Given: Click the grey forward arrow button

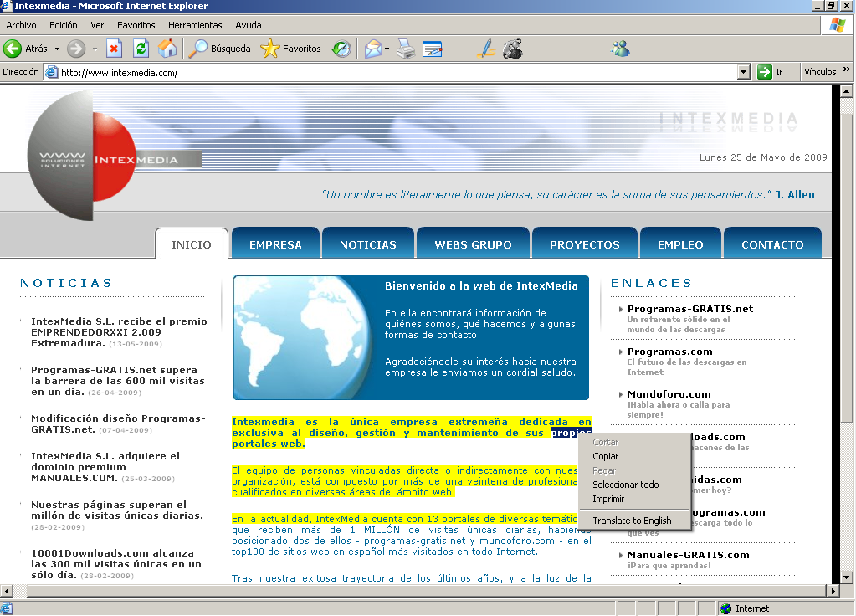Looking at the screenshot, I should [76, 49].
